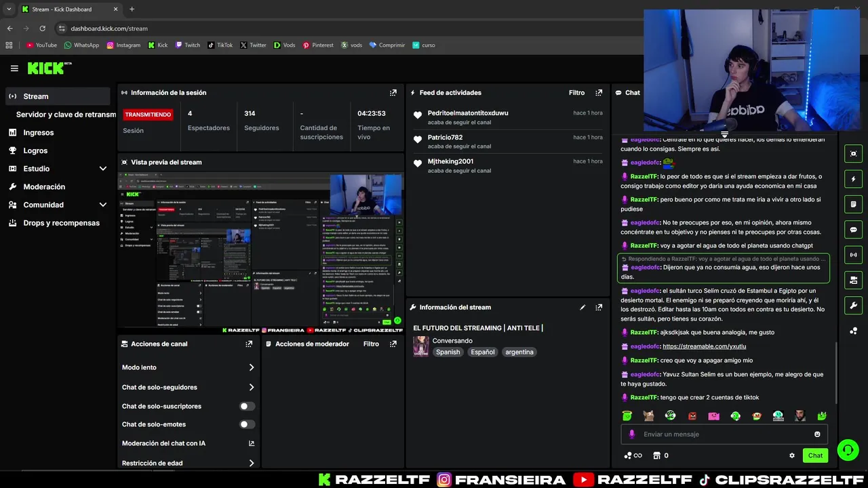This screenshot has height=488, width=868.
Task: Open chat settings gear icon
Action: pyautogui.click(x=791, y=455)
